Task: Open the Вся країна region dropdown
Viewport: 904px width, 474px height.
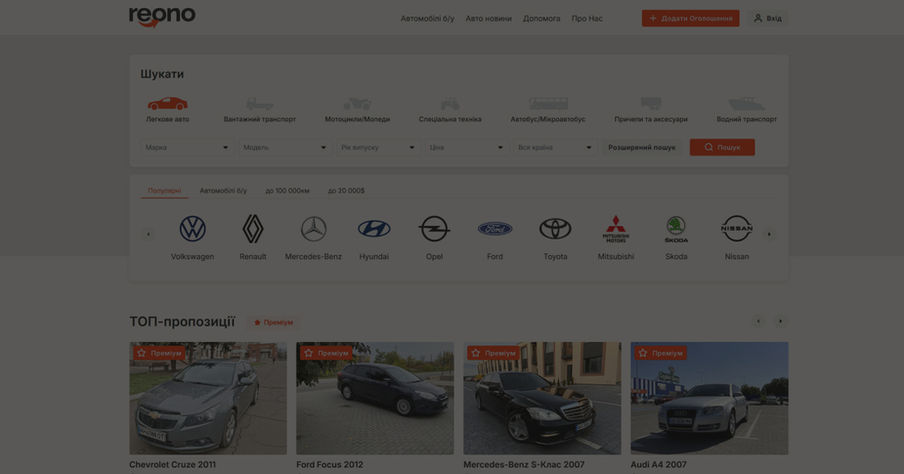Action: pos(555,147)
